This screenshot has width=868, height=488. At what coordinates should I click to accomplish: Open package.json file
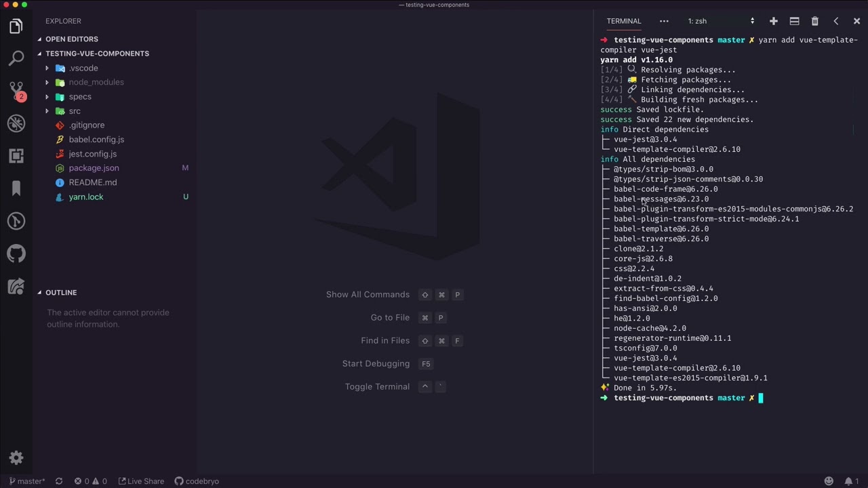click(x=94, y=168)
